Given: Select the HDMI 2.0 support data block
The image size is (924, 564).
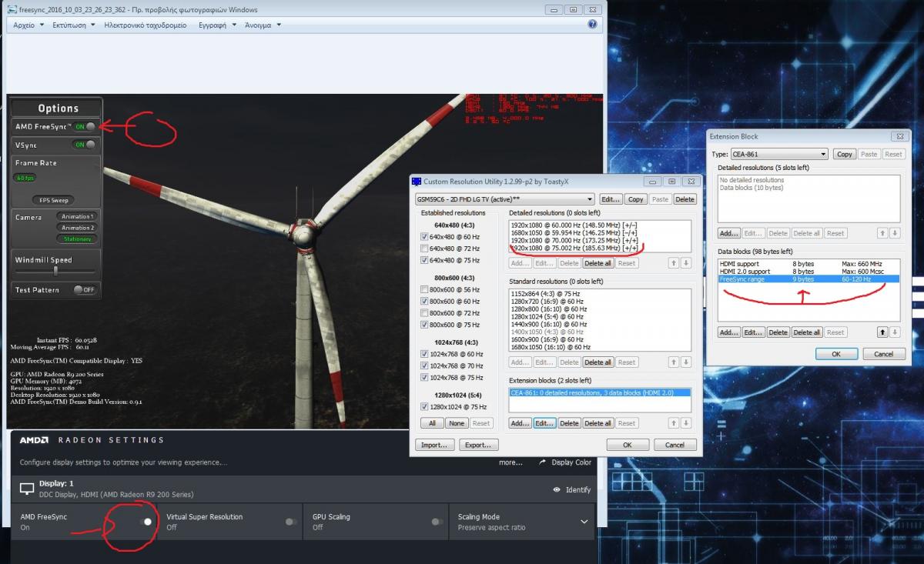Looking at the screenshot, I should 808,271.
